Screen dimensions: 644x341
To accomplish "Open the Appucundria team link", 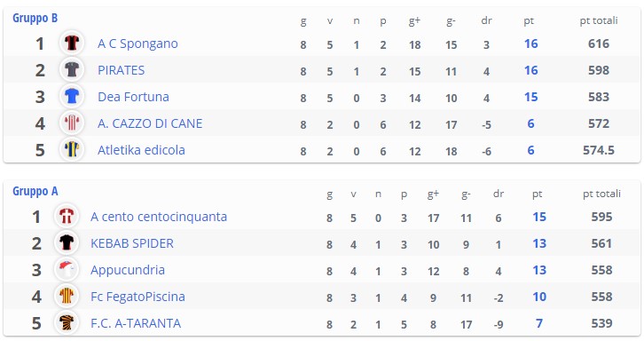I will (128, 270).
